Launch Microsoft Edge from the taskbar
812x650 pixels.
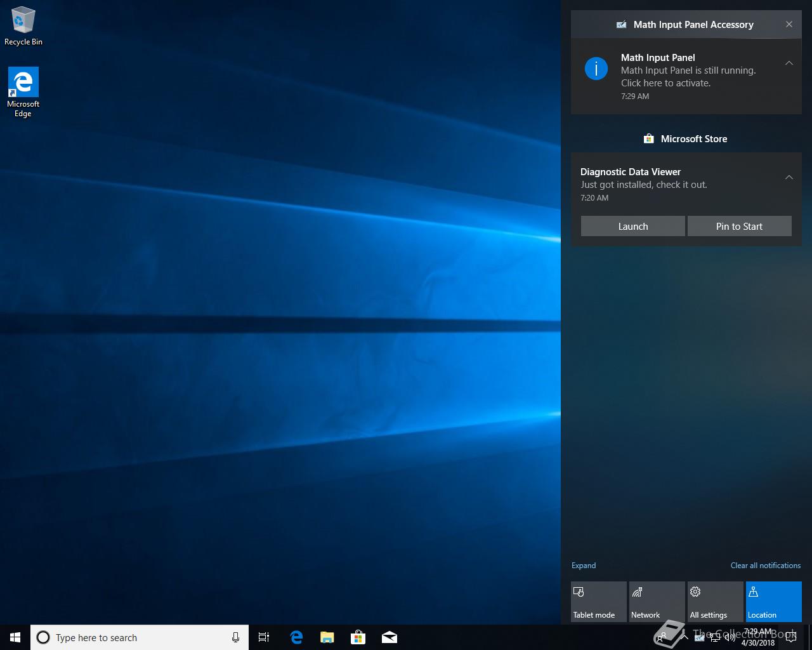click(296, 637)
